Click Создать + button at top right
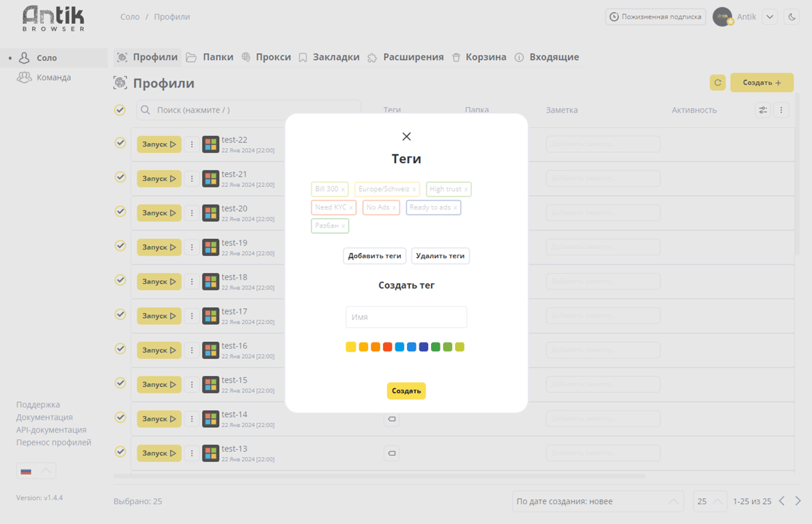Image resolution: width=812 pixels, height=524 pixels. click(x=761, y=83)
